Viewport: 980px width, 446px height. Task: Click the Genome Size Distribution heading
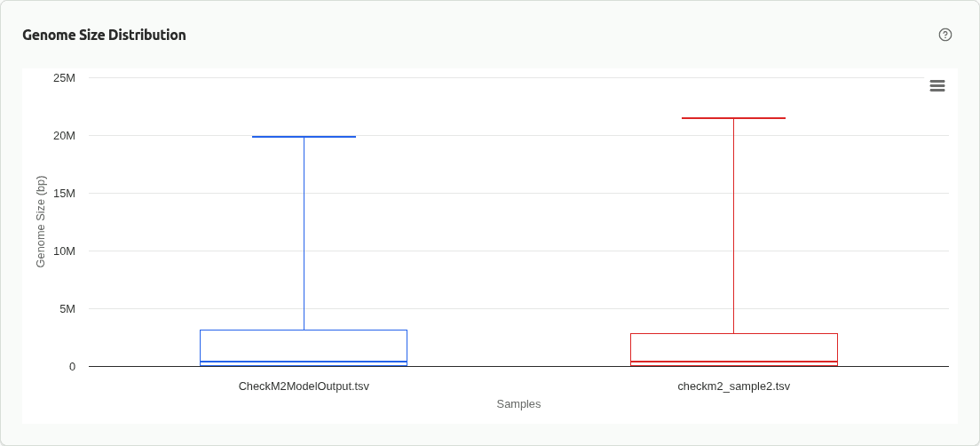(104, 36)
